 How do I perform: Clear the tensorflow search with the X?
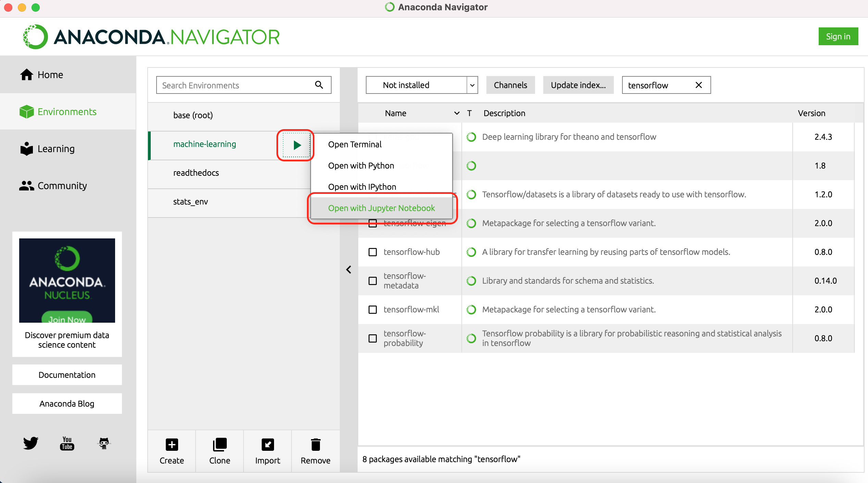pyautogui.click(x=699, y=85)
